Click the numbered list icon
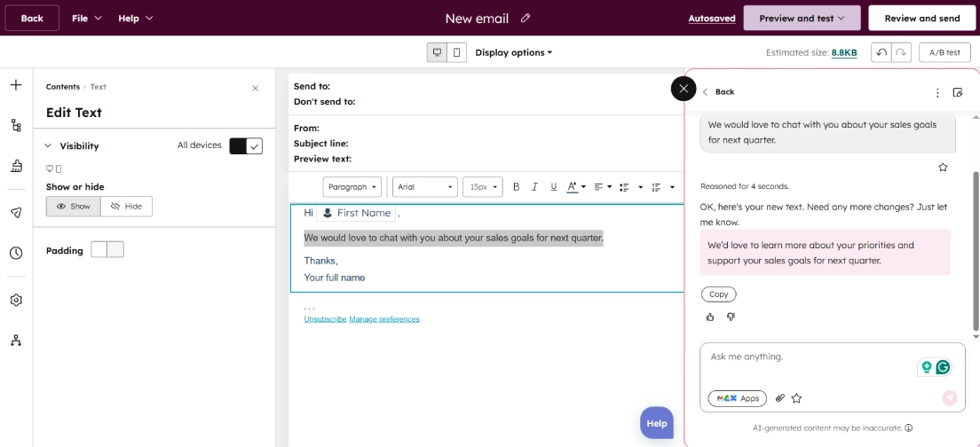980x447 pixels. coord(656,186)
